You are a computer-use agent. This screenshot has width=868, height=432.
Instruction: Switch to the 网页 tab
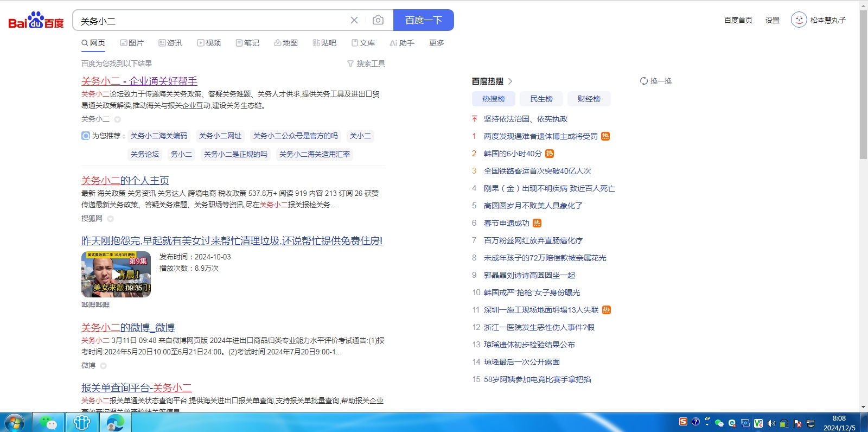pos(93,43)
